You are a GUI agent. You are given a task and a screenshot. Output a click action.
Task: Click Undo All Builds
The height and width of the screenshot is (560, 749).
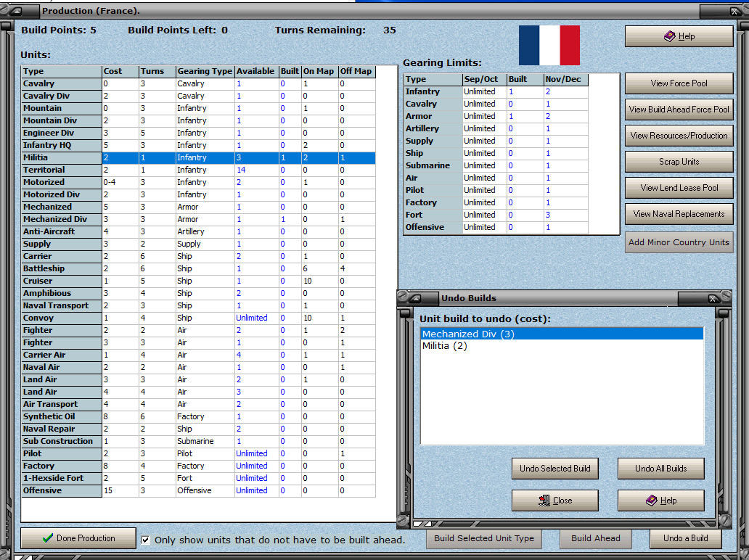pyautogui.click(x=660, y=469)
